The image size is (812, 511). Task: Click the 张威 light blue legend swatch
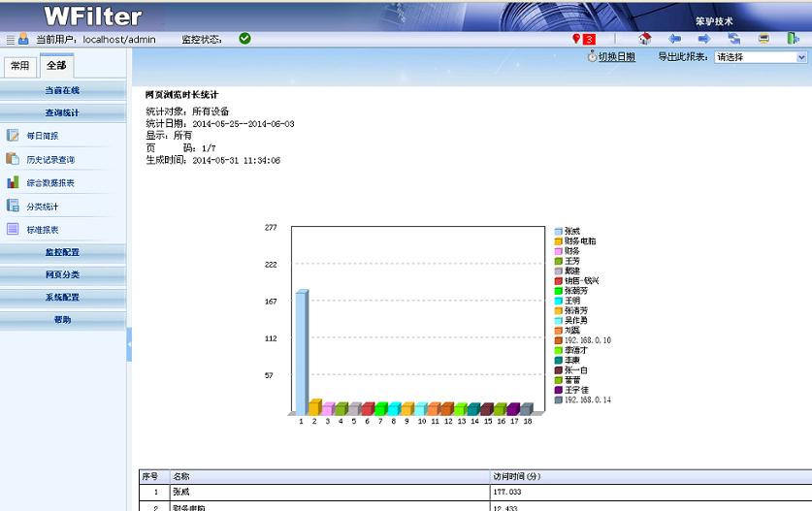(x=559, y=231)
